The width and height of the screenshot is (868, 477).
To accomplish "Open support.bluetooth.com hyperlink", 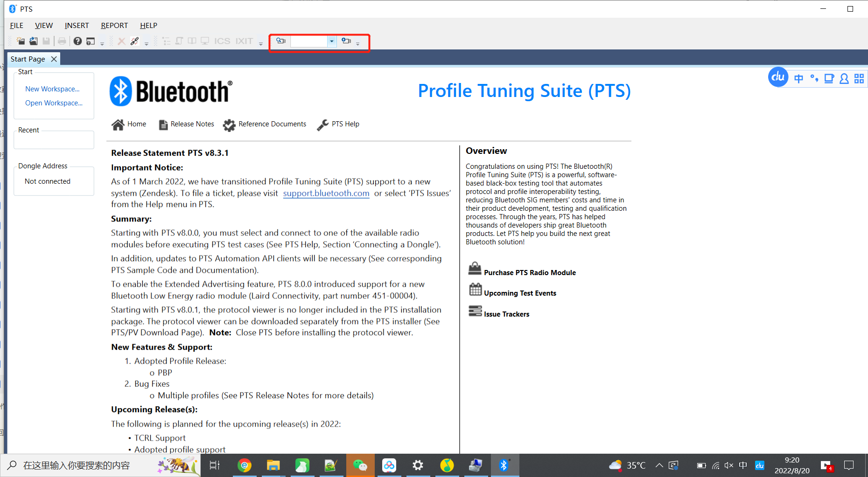I will [326, 194].
